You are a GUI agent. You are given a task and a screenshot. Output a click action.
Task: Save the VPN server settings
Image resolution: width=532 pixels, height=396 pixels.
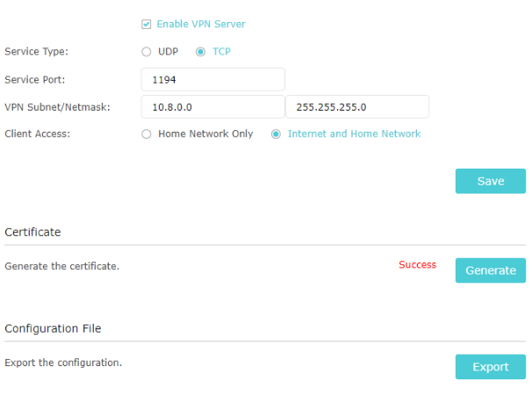coord(491,181)
